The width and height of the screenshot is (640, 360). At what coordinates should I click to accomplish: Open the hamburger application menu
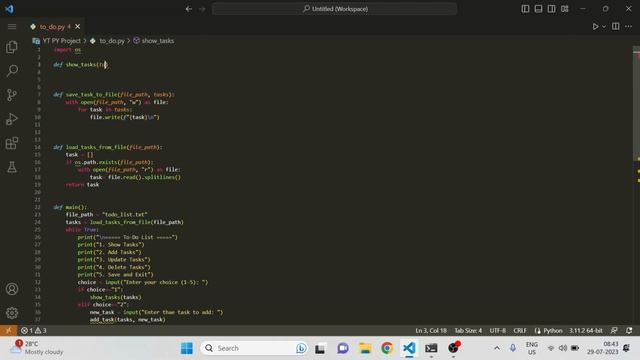coord(12,27)
